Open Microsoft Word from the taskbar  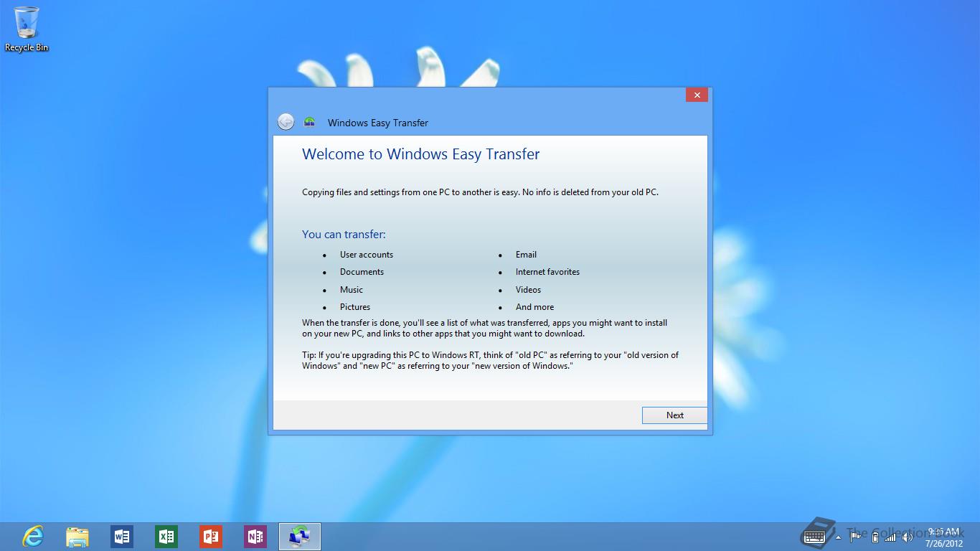[122, 537]
